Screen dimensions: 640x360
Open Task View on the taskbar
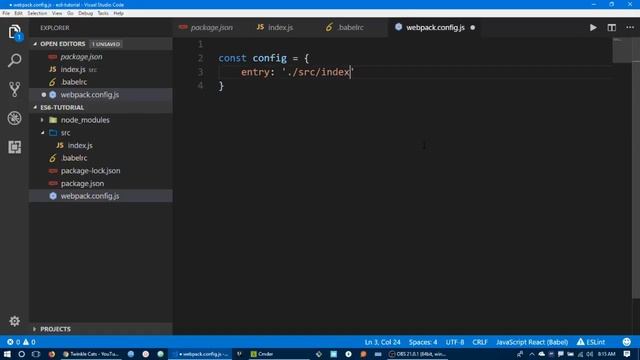36,354
